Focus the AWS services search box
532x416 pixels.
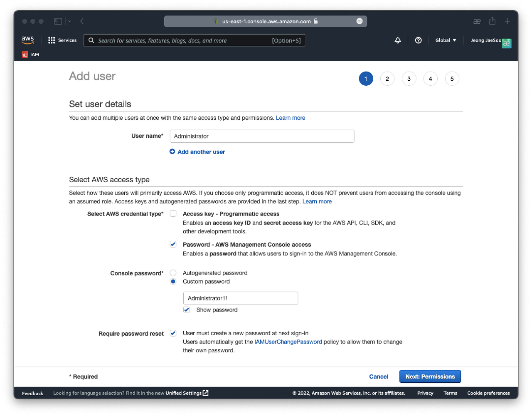coord(194,40)
